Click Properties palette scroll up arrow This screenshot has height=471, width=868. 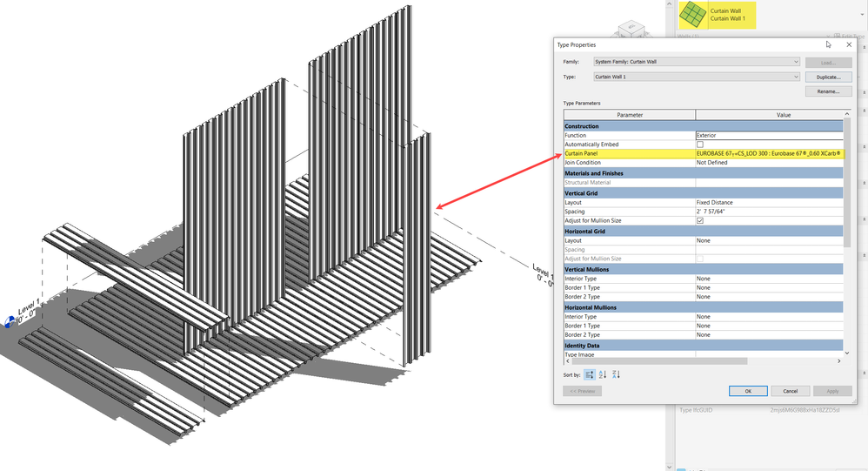pos(670,3)
